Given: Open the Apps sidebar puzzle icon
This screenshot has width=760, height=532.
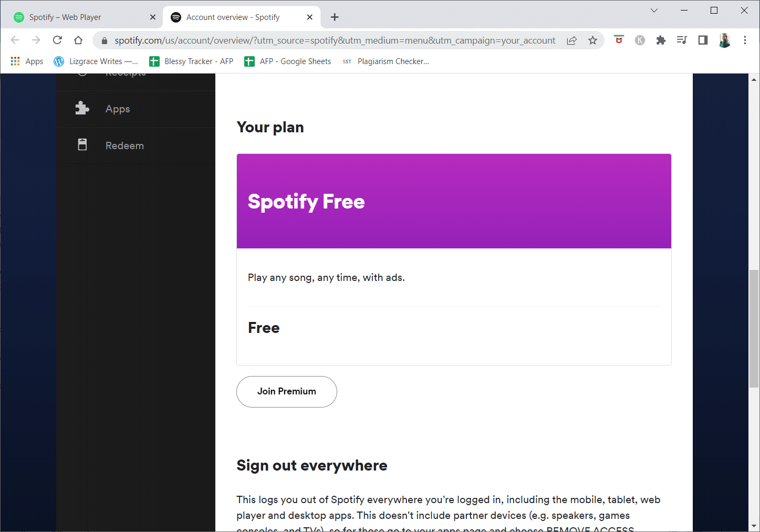Looking at the screenshot, I should [82, 108].
